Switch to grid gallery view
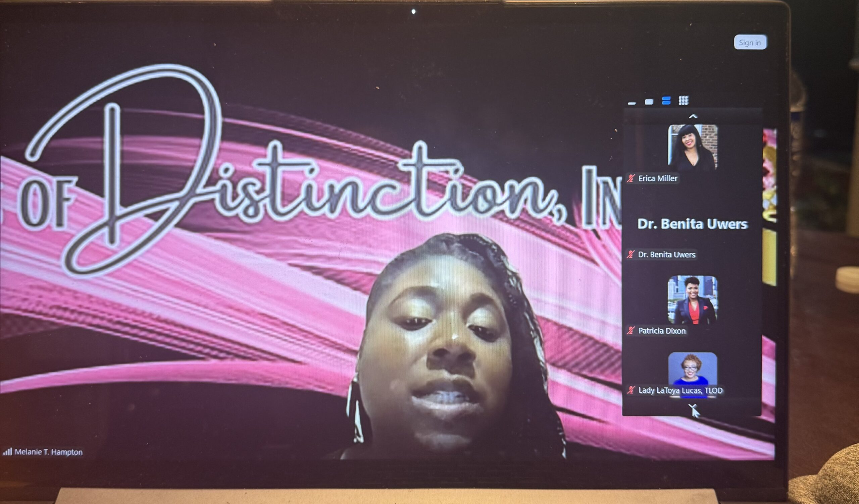 (x=684, y=100)
